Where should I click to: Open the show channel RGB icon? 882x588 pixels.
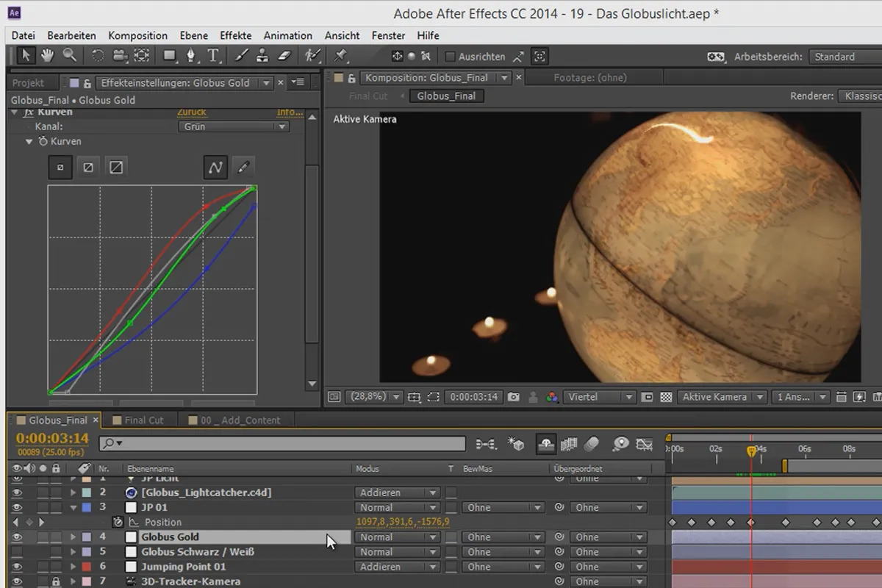point(551,397)
